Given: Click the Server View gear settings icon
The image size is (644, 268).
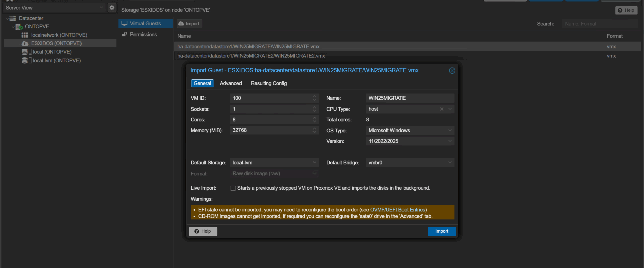Looking at the screenshot, I should pos(112,7).
